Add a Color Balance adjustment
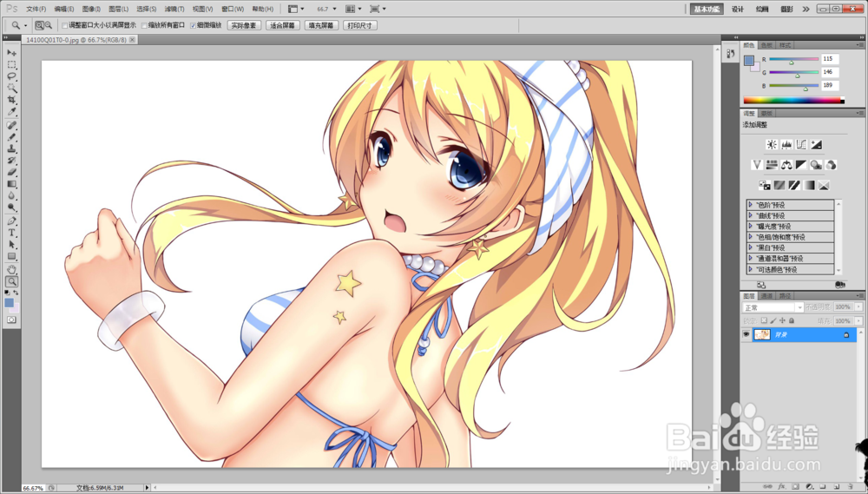This screenshot has width=868, height=494. [786, 165]
